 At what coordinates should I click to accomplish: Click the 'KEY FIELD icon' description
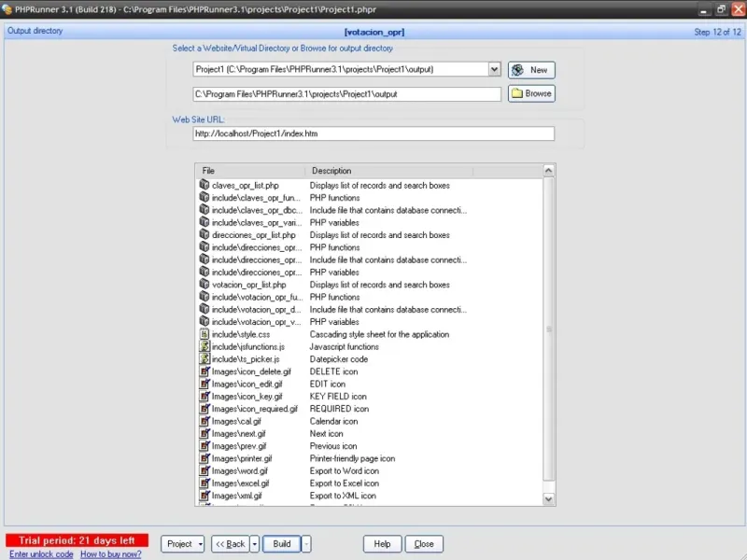point(338,396)
